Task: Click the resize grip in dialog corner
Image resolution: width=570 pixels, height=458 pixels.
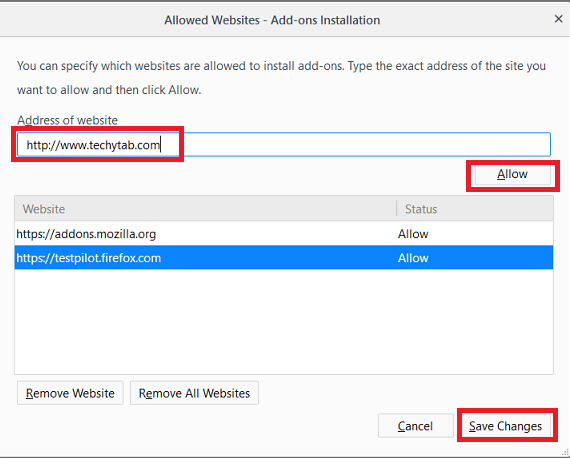Action: 565,452
